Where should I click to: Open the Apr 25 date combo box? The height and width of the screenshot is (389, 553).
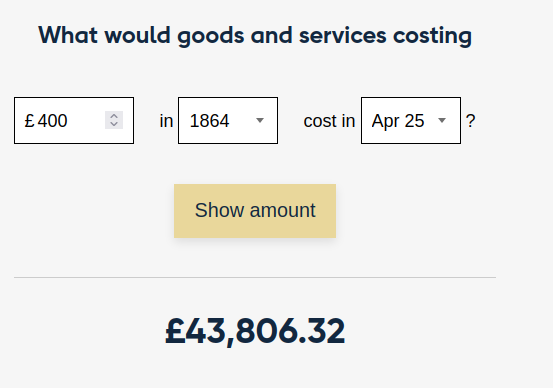(x=411, y=121)
